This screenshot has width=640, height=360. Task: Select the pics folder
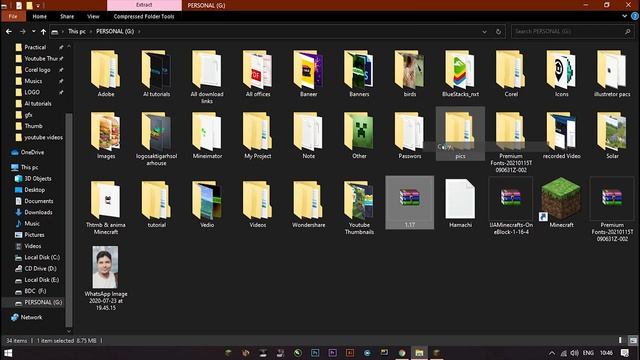[460, 134]
